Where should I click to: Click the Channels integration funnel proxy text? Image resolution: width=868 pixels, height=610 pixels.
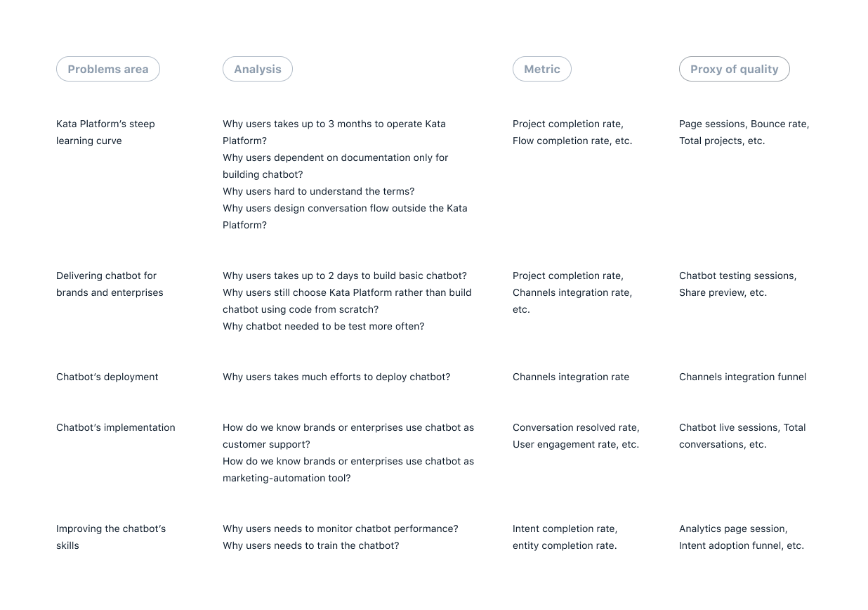click(743, 377)
